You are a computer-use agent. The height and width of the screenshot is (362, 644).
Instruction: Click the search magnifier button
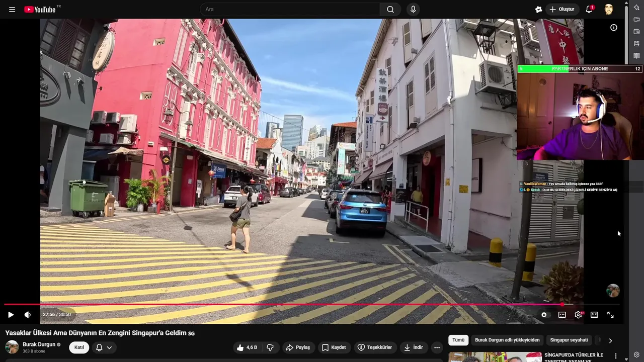[390, 10]
